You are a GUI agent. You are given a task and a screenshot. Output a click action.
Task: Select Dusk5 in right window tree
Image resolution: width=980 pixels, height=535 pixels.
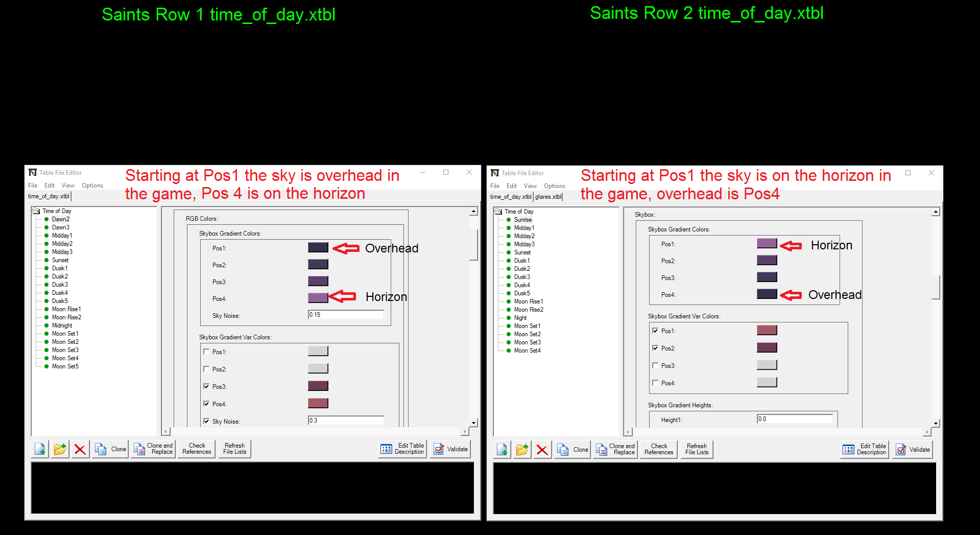point(522,293)
